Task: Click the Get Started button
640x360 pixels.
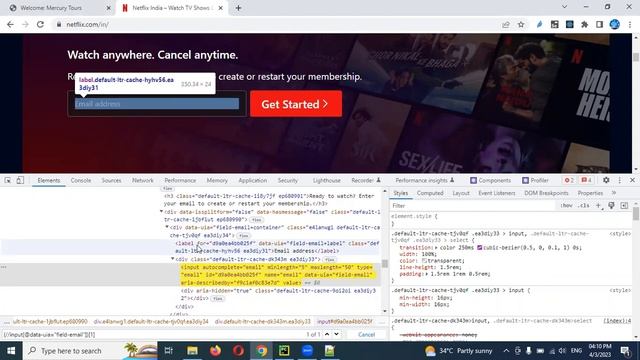Action: click(x=296, y=104)
